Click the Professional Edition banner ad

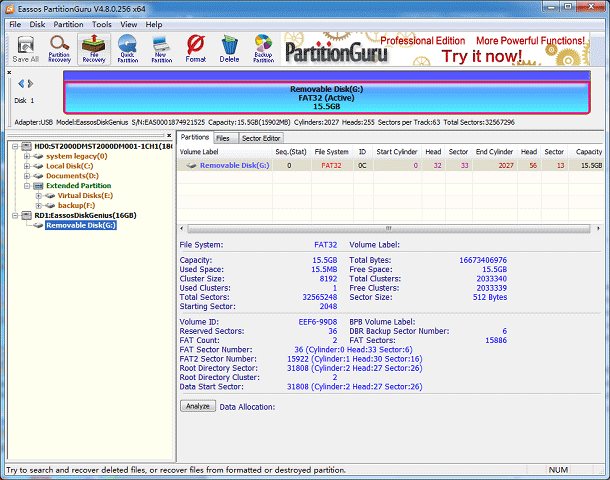(x=435, y=49)
